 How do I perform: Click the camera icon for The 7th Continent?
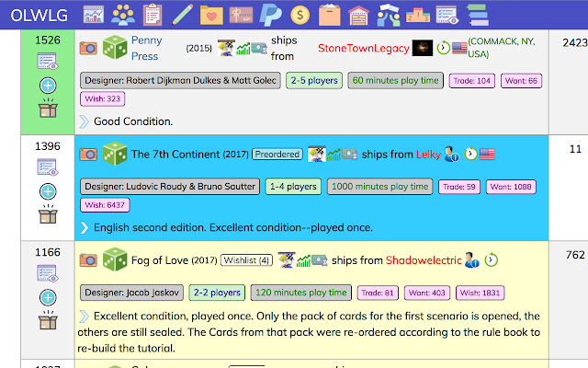pyautogui.click(x=88, y=154)
